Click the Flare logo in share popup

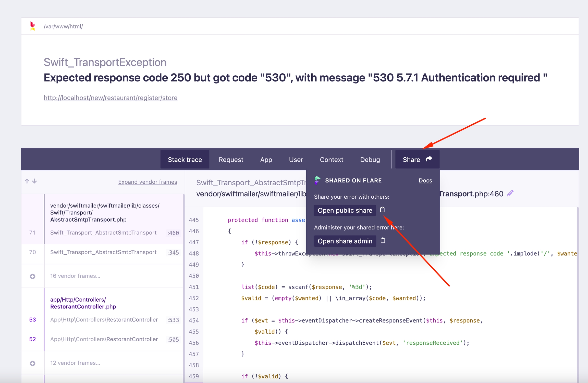point(317,180)
